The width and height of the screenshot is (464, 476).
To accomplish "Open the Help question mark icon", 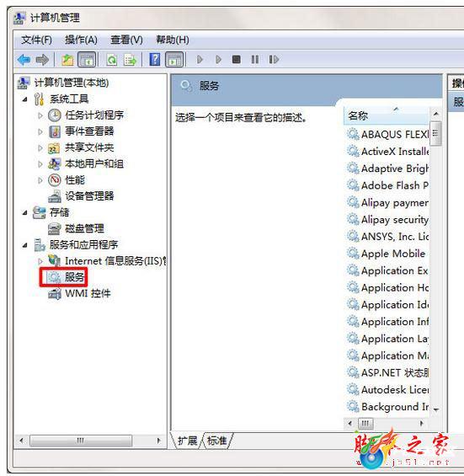I will [x=155, y=59].
